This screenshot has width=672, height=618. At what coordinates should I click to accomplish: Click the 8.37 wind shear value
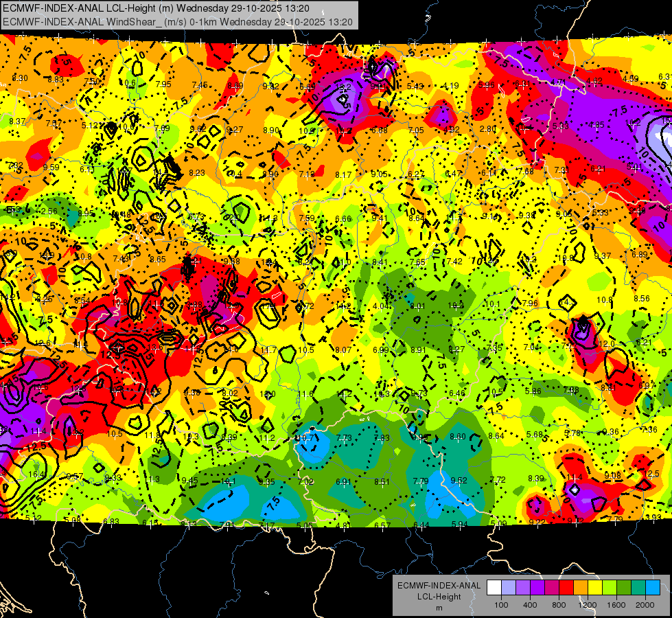[x=17, y=122]
